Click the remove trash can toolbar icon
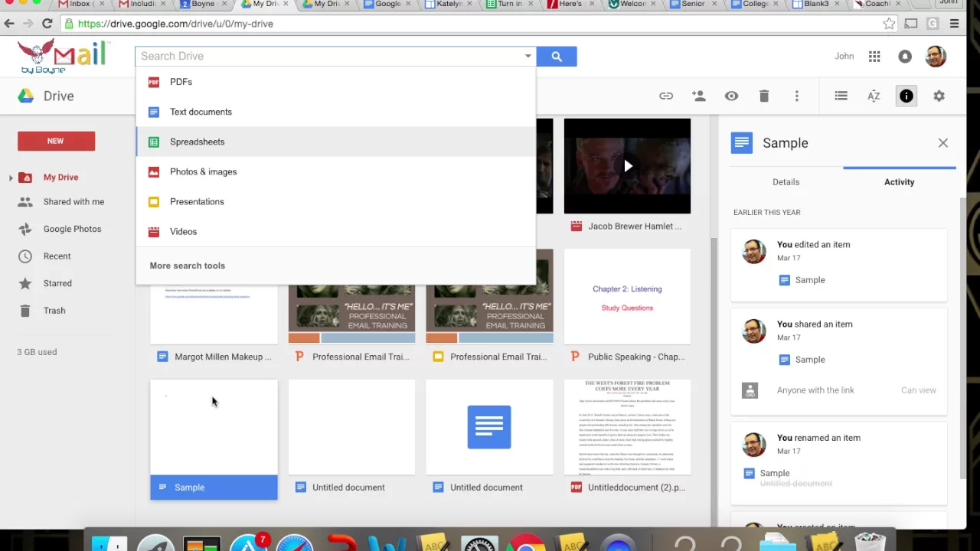The width and height of the screenshot is (980, 551). pos(763,96)
